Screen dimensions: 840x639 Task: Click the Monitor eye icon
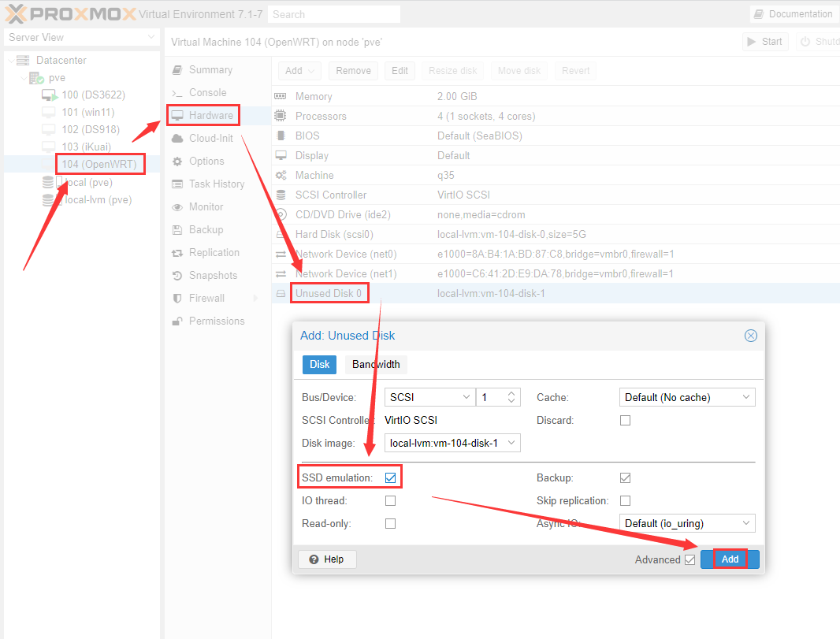coord(177,207)
